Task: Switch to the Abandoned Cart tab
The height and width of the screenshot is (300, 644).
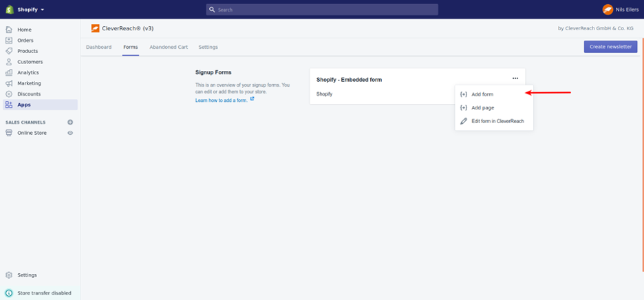Action: tap(169, 47)
